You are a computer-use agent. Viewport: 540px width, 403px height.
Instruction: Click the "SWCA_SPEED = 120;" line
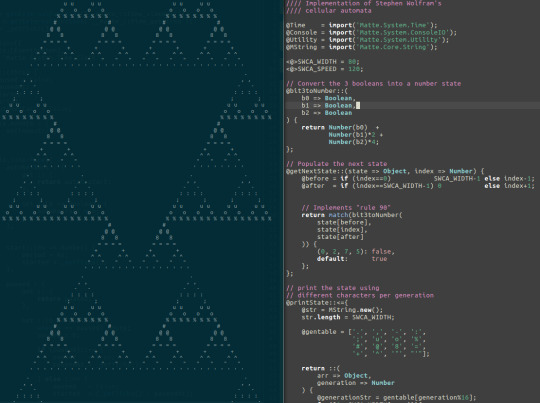click(324, 69)
